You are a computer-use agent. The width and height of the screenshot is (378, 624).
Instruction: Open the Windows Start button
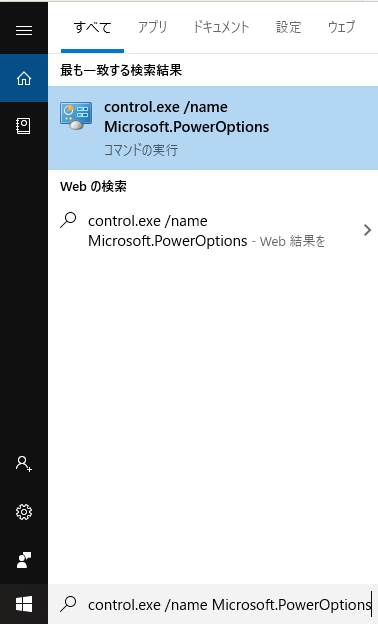point(24,604)
